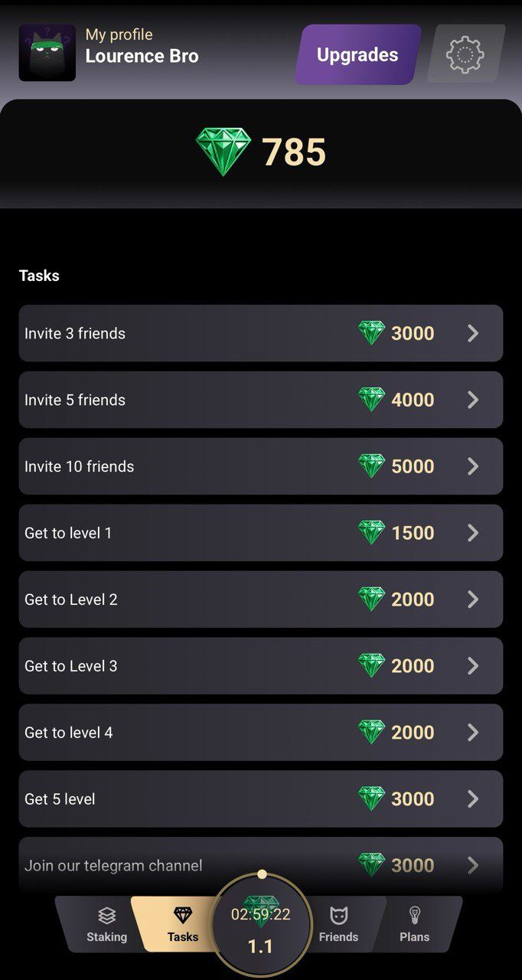Tap the cat avatar profile picture

point(47,54)
